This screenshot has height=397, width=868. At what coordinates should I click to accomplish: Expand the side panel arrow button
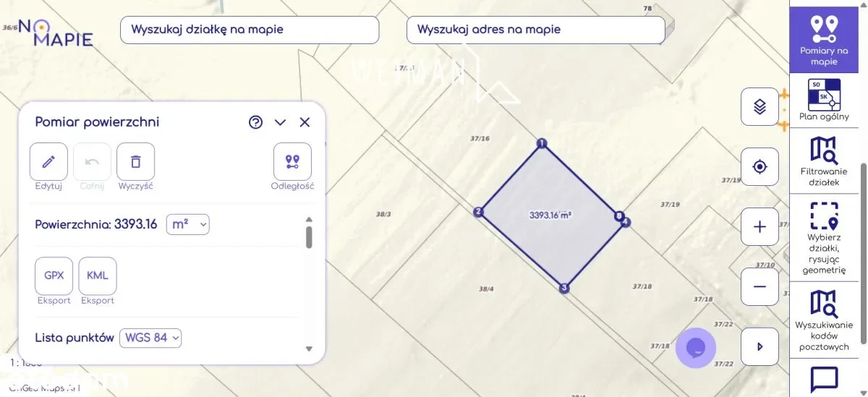coord(759,346)
